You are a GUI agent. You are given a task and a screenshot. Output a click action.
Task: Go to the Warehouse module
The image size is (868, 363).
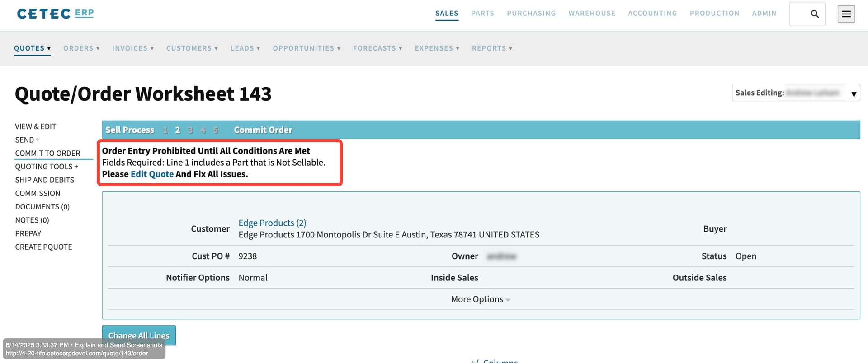tap(591, 14)
